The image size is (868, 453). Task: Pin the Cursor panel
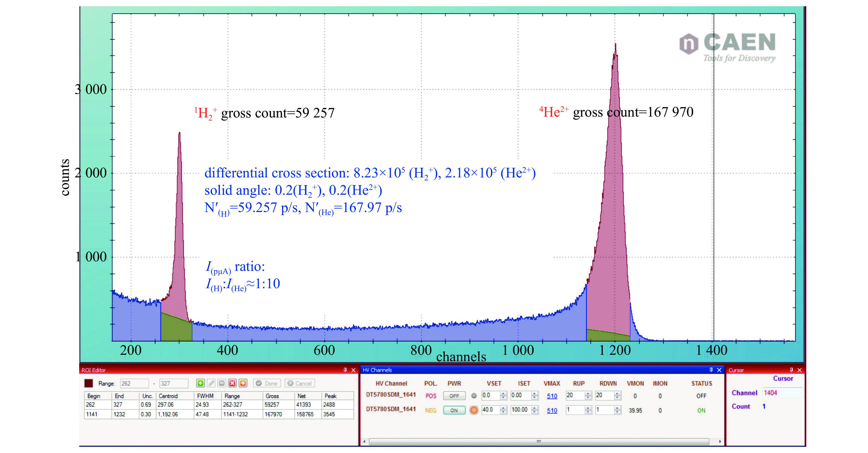click(791, 370)
